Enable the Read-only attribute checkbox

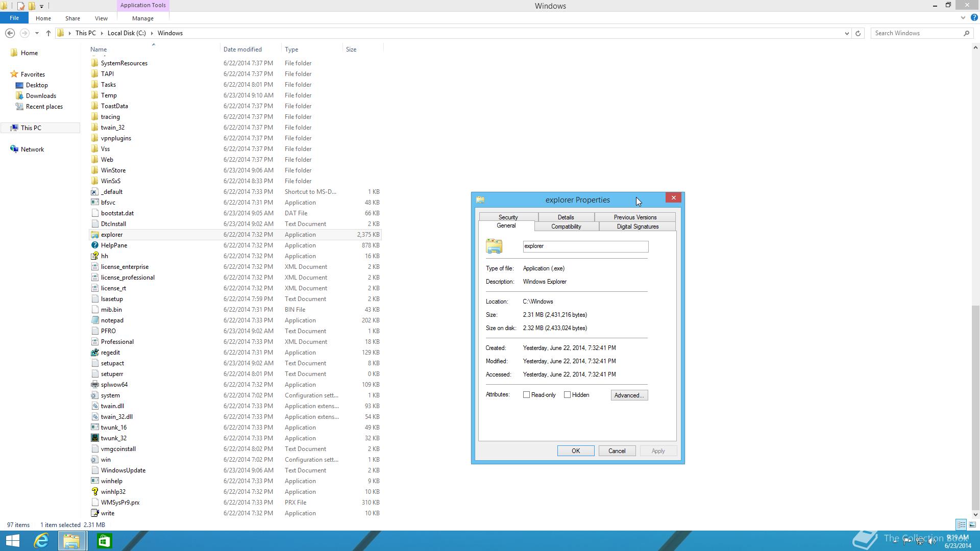tap(526, 395)
